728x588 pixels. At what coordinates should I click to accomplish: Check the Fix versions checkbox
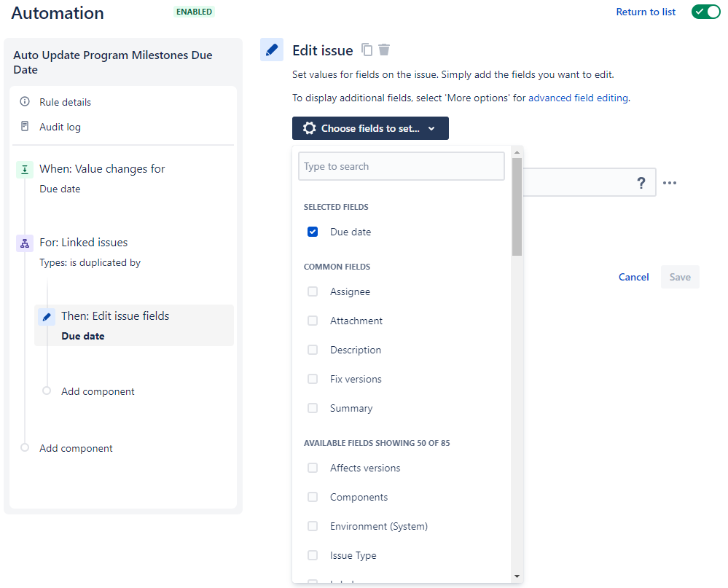point(313,379)
